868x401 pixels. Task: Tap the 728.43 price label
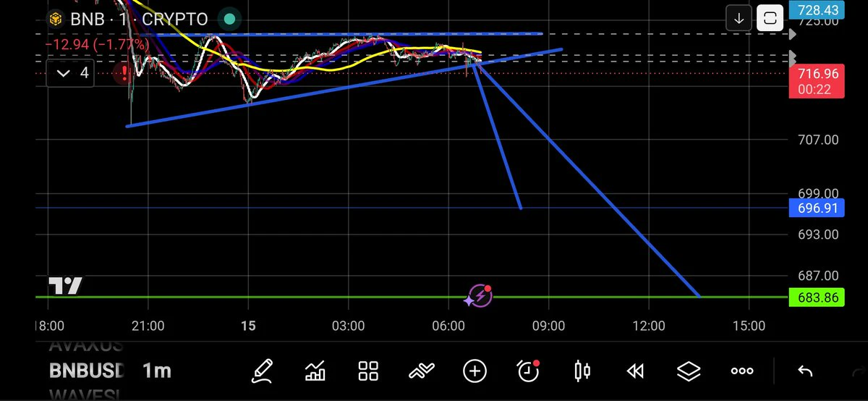(818, 9)
